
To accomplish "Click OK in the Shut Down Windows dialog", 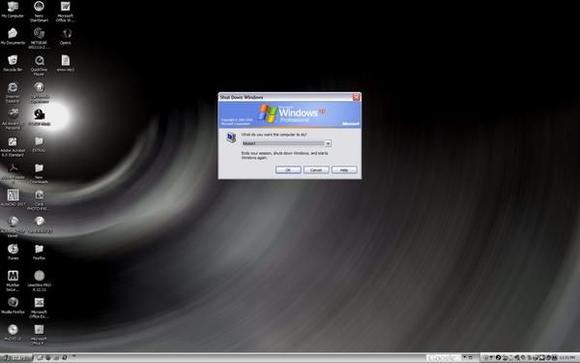I will point(288,170).
